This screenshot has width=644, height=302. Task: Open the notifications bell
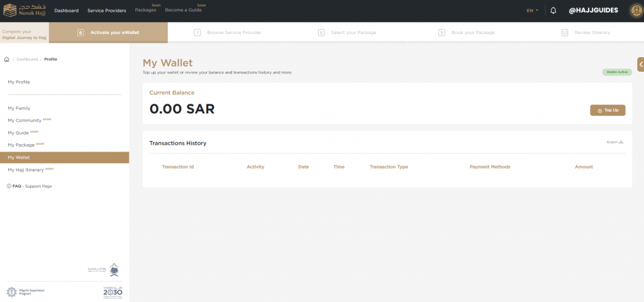[553, 11]
